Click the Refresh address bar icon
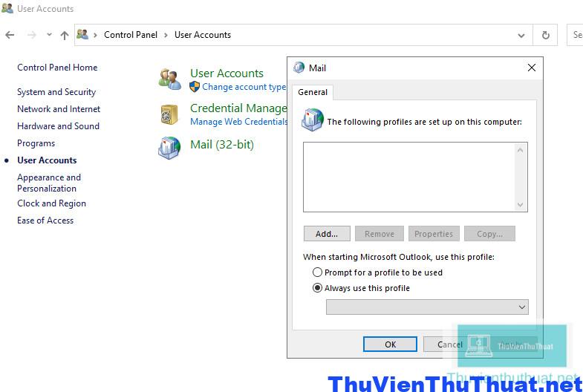The width and height of the screenshot is (583, 392). (x=545, y=35)
